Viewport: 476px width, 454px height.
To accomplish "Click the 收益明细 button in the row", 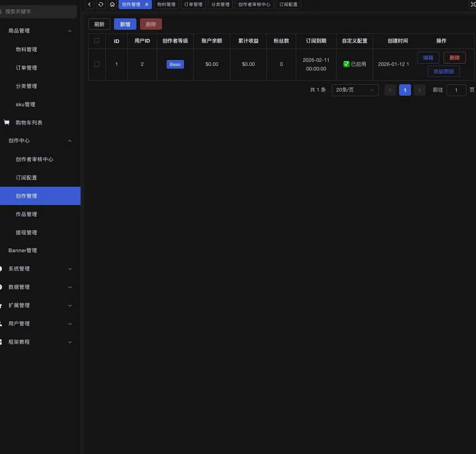I will coord(443,71).
